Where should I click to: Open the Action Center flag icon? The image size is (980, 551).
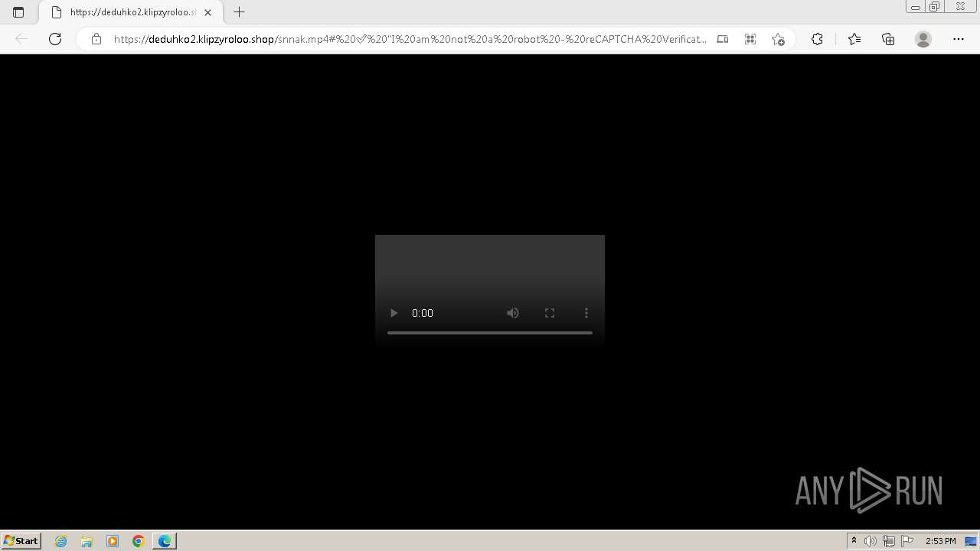(907, 541)
